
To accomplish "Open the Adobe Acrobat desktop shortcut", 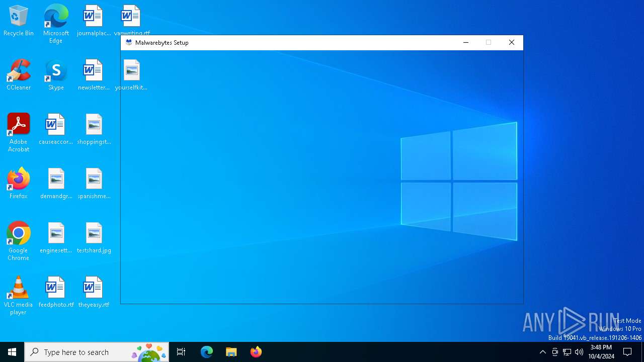I will point(19,133).
